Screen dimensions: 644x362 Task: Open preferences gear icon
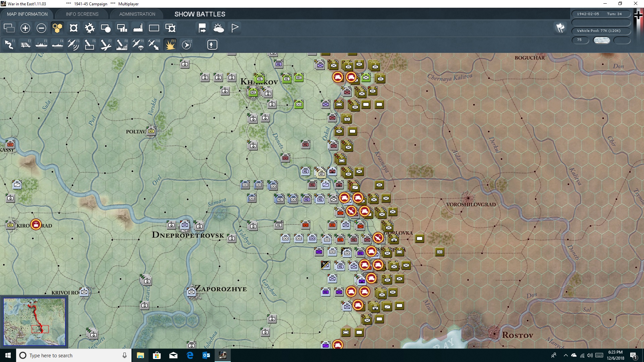click(90, 28)
